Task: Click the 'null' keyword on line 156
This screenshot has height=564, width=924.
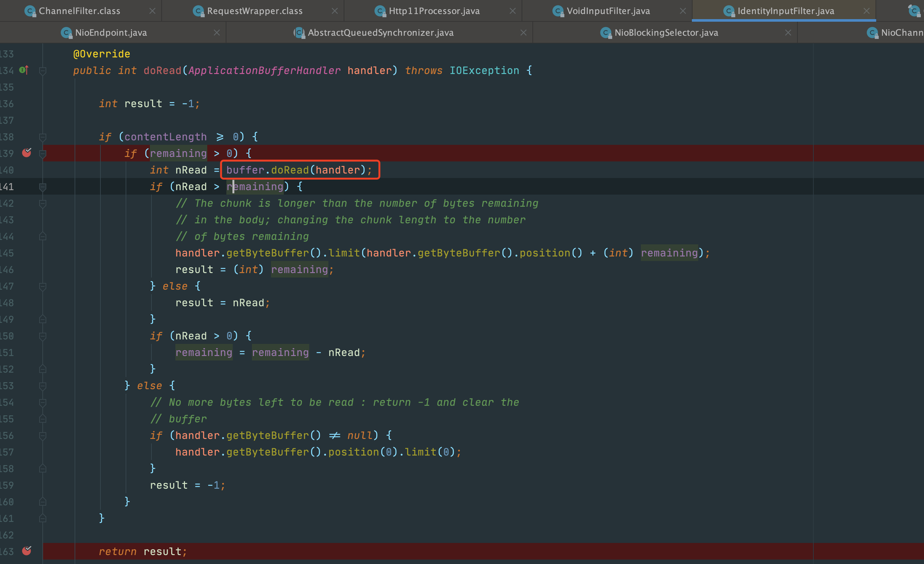Action: [360, 435]
